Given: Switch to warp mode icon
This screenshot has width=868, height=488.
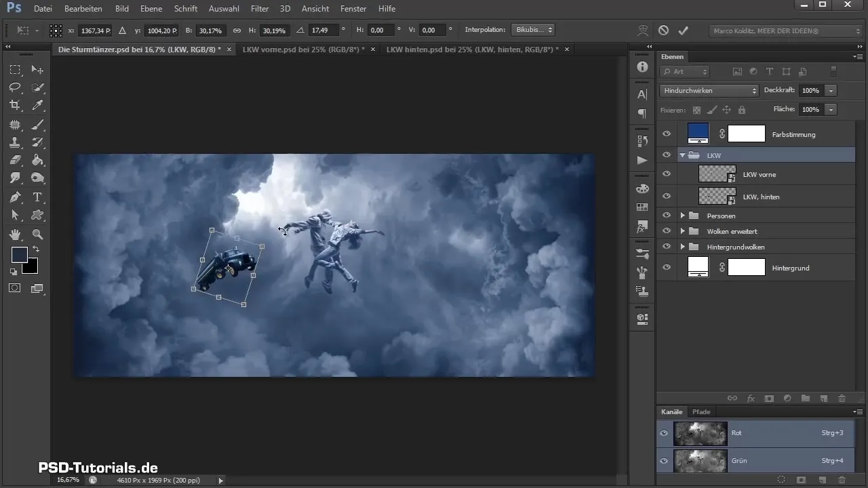Looking at the screenshot, I should (x=642, y=30).
